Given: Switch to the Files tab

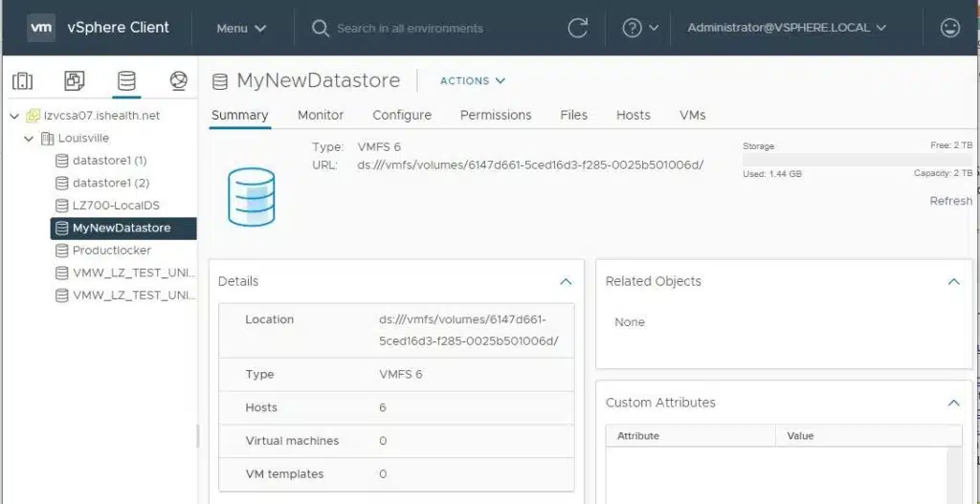Looking at the screenshot, I should (574, 115).
